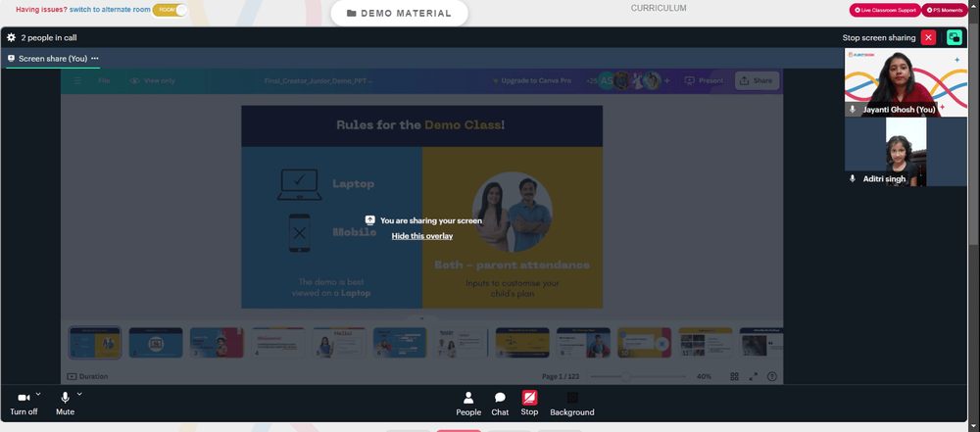Click Aditri singh microphone icon
The image size is (980, 432).
pos(852,179)
